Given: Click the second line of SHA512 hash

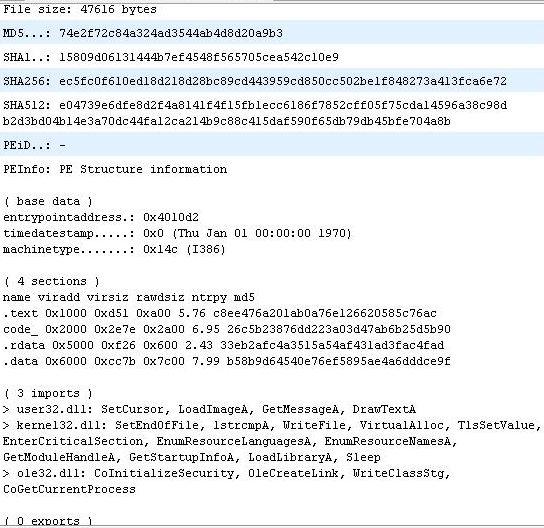Looking at the screenshot, I should click(x=227, y=121).
